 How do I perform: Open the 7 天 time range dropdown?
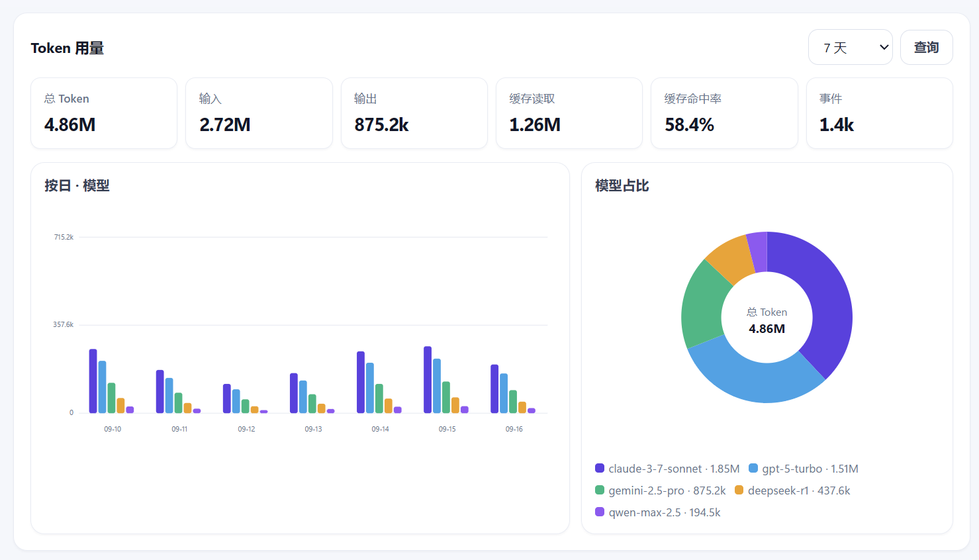point(850,48)
